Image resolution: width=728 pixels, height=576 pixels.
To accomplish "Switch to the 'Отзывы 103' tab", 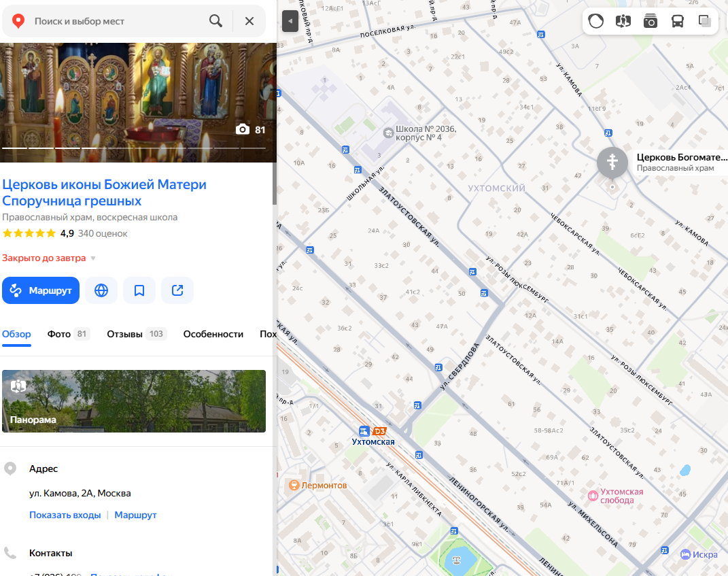I will click(x=137, y=334).
